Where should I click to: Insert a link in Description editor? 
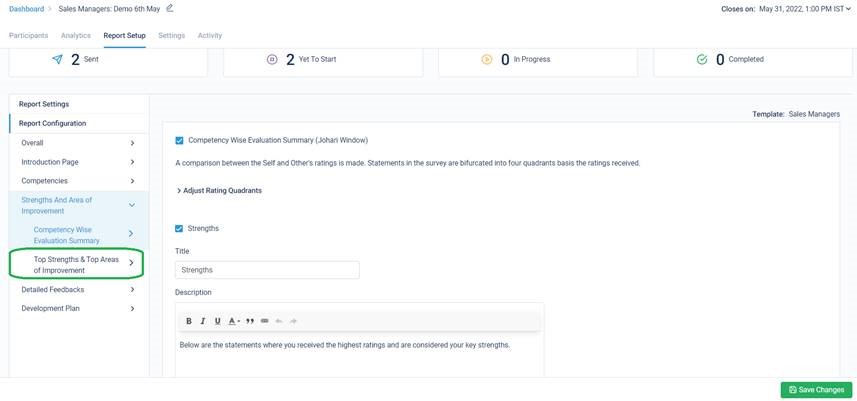pyautogui.click(x=265, y=321)
